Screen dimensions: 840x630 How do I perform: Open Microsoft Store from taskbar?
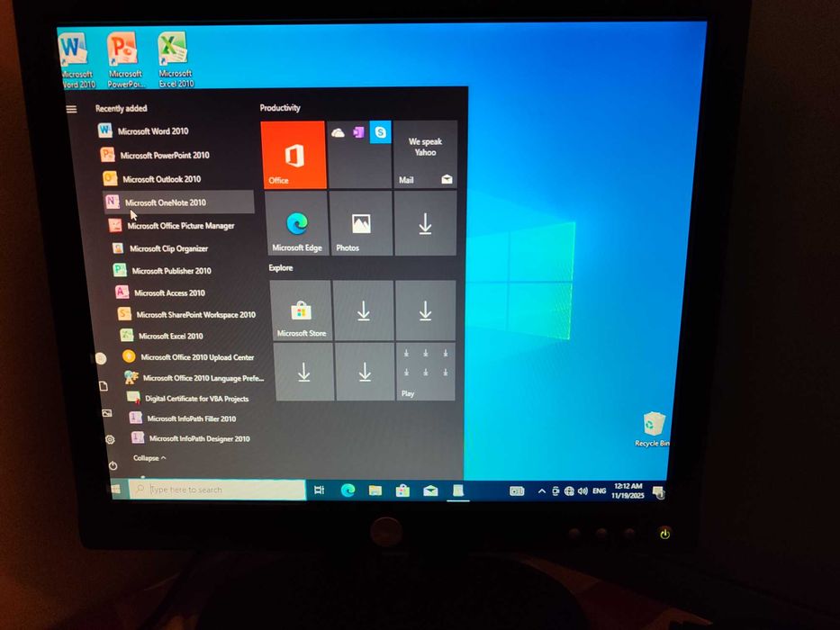click(x=402, y=490)
